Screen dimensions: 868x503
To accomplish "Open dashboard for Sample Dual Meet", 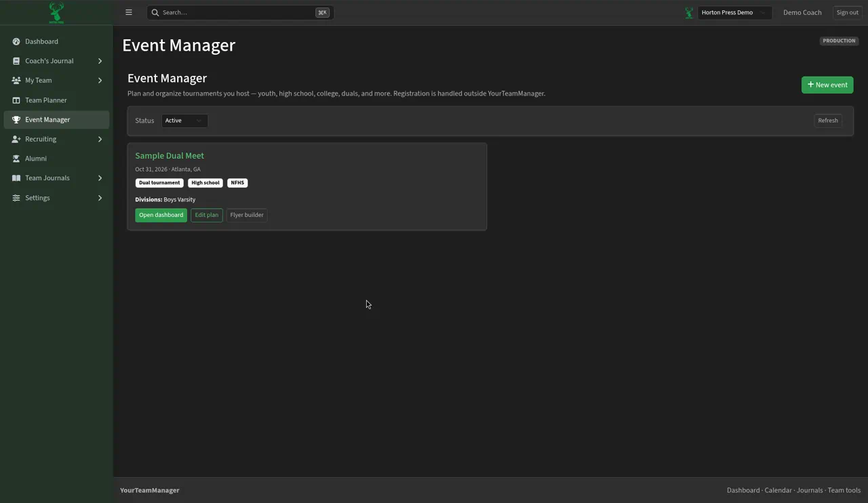I will 161,215.
